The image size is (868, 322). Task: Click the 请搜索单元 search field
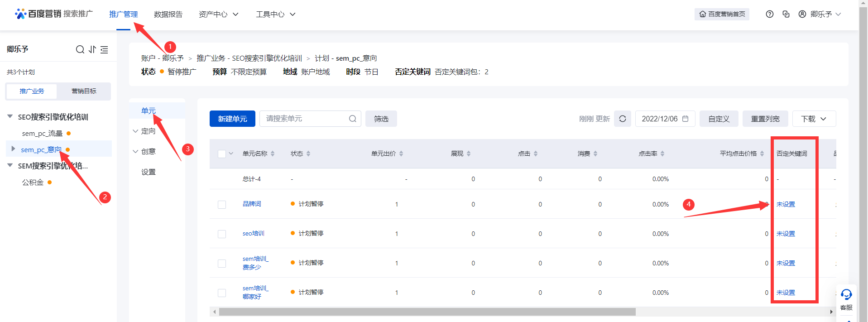[x=310, y=119]
